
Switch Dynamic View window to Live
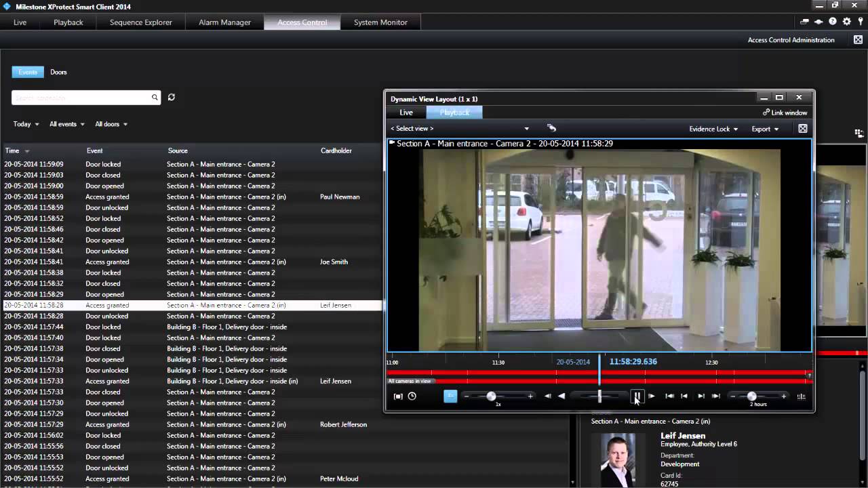coord(406,113)
